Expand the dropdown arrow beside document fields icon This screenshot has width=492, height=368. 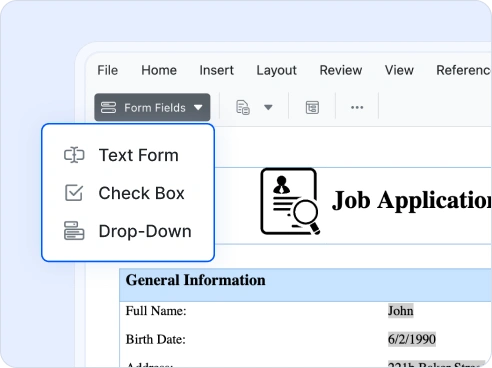268,107
